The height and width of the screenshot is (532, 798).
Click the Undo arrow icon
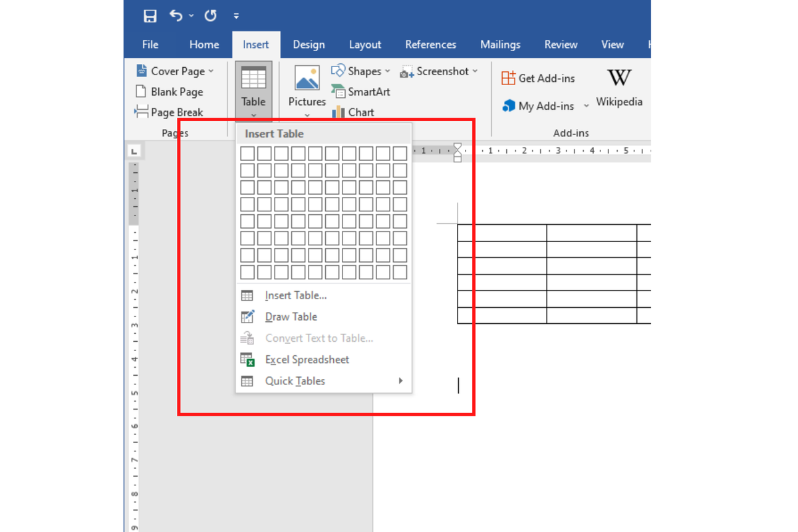(176, 16)
